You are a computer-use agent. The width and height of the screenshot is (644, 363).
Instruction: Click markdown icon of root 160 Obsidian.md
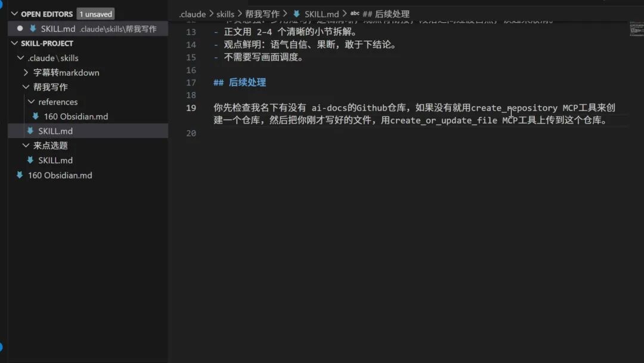(x=20, y=175)
